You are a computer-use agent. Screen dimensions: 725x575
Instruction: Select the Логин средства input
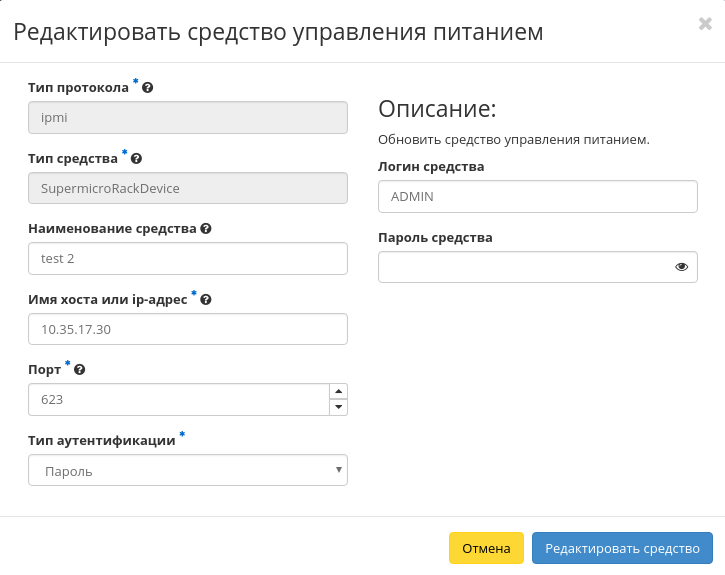tap(537, 197)
